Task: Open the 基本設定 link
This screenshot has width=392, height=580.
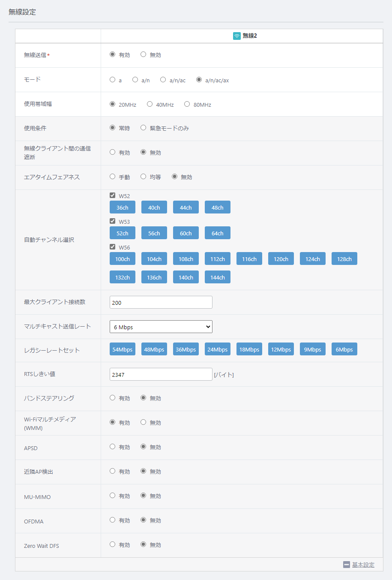Action: (x=363, y=565)
